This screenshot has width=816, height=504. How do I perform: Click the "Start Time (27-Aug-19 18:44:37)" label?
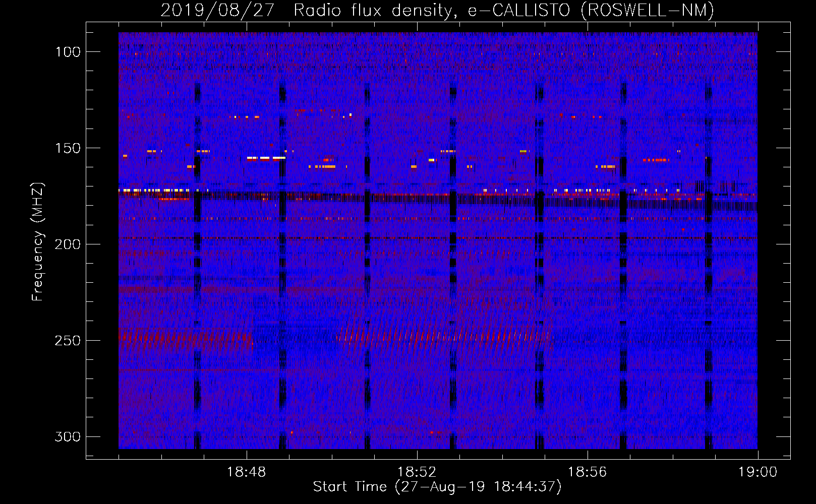click(437, 487)
